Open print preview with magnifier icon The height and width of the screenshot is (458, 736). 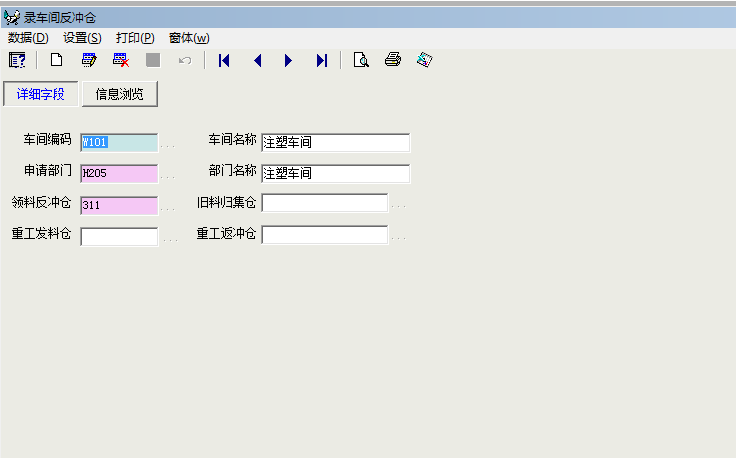click(361, 60)
